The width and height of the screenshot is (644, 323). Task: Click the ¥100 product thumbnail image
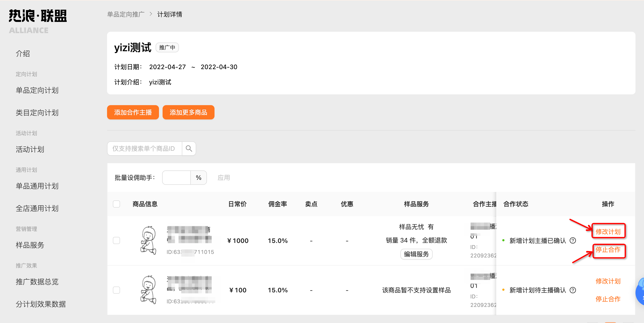[x=148, y=290]
